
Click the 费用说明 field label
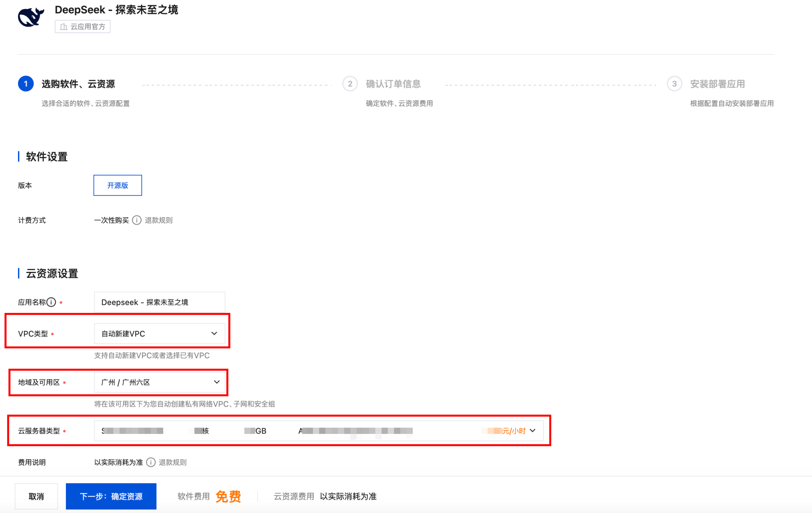pyautogui.click(x=32, y=462)
